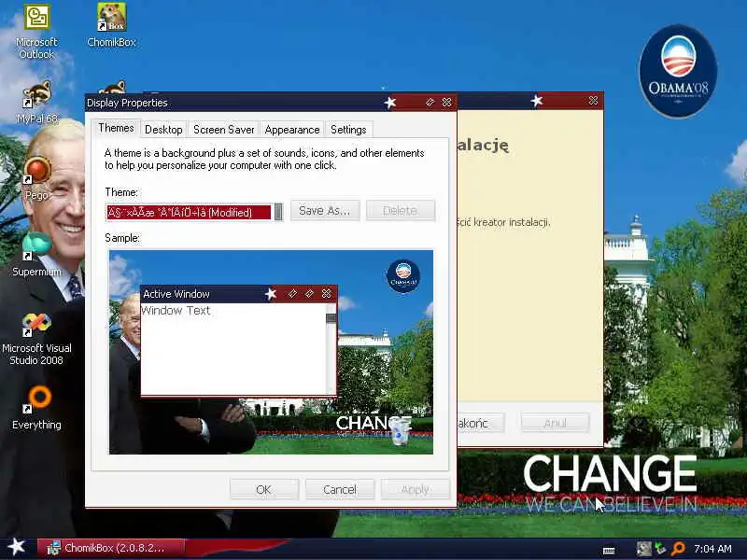Expand the Theme dropdown arrow
747x560 pixels.
coord(278,212)
